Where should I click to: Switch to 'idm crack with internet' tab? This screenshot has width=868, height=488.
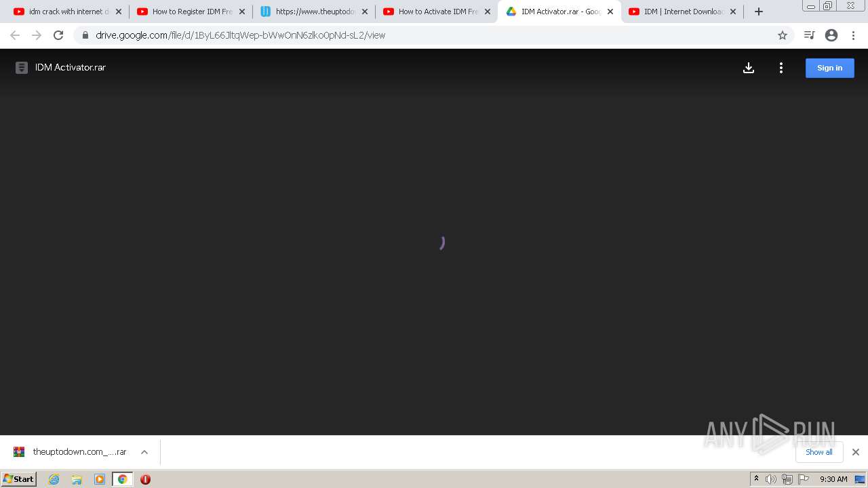tap(68, 12)
